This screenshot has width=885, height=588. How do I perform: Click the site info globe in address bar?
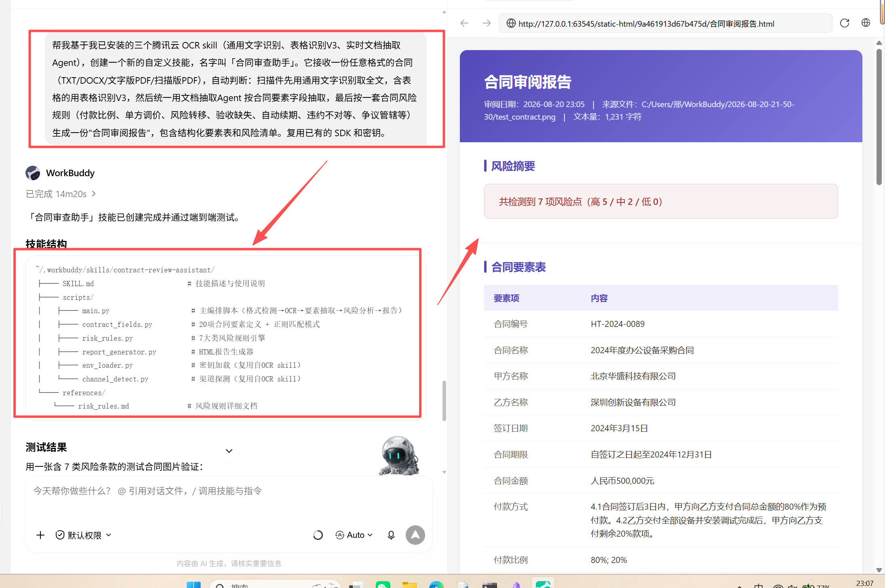pos(511,23)
